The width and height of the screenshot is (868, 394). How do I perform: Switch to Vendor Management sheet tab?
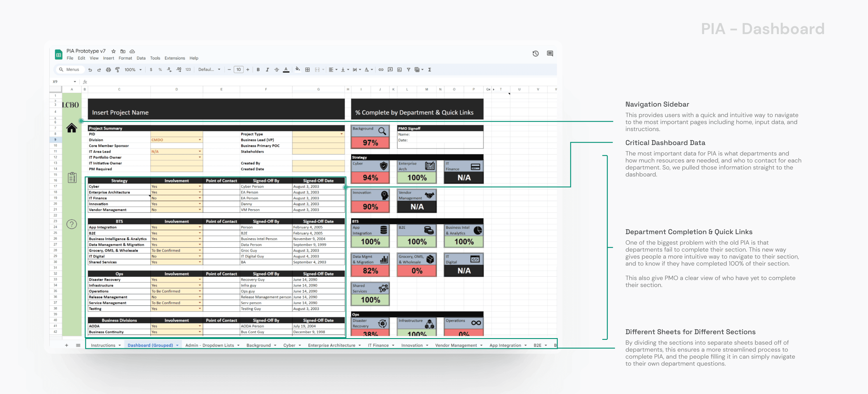click(x=459, y=345)
